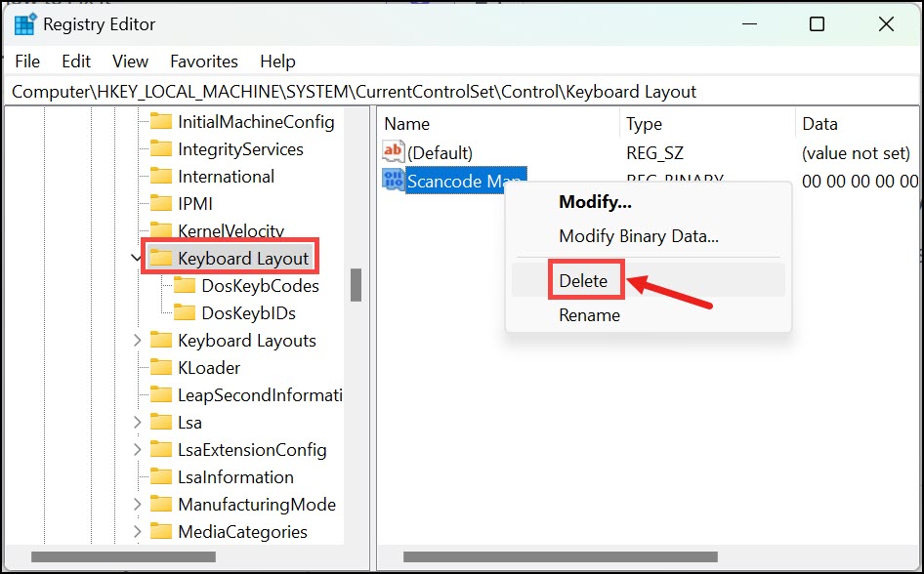Click the KLoader folder icon
This screenshot has height=574, width=924.
[x=161, y=367]
